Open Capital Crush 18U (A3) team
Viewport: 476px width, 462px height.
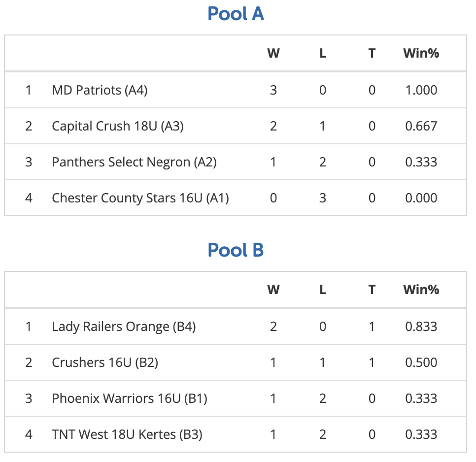117,126
